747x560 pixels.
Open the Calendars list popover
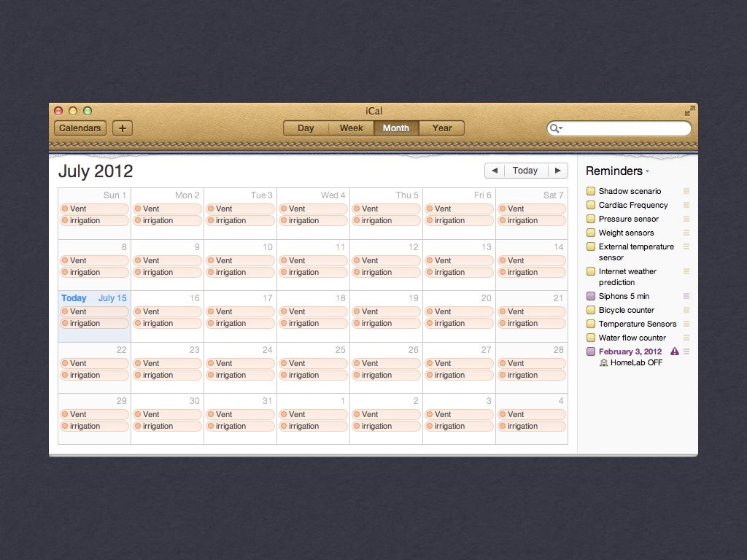[80, 128]
